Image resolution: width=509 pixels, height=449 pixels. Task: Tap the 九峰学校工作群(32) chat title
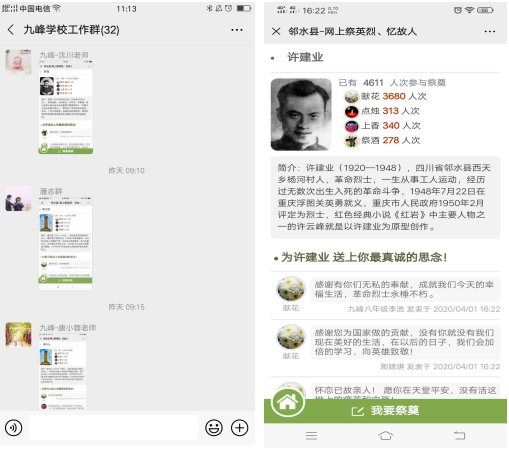(71, 30)
